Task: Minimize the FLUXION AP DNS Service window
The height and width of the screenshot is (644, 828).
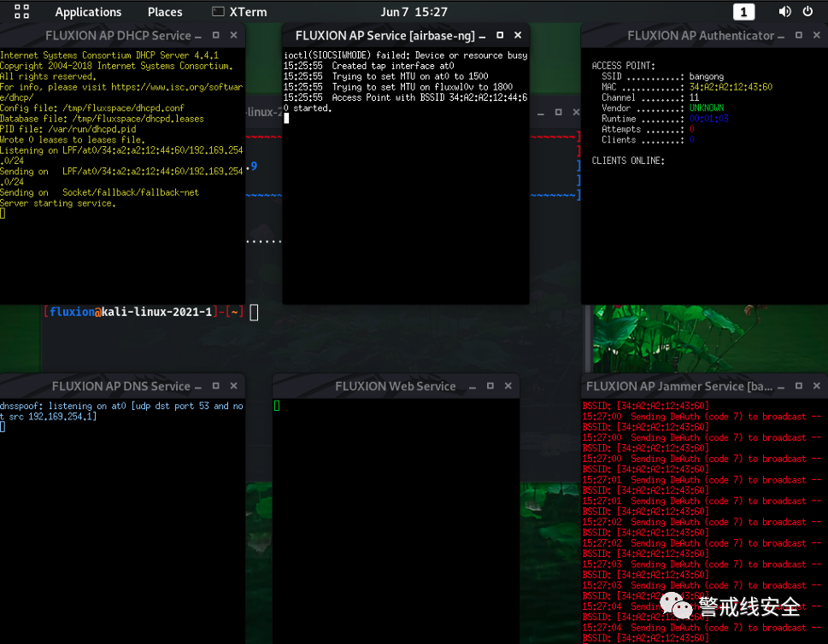Action: click(198, 387)
